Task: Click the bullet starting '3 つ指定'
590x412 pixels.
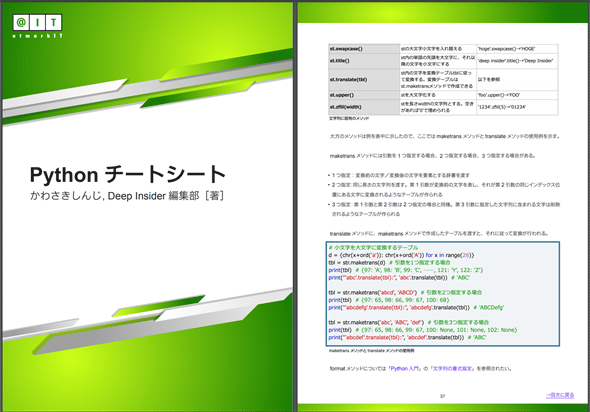Action: pos(444,209)
